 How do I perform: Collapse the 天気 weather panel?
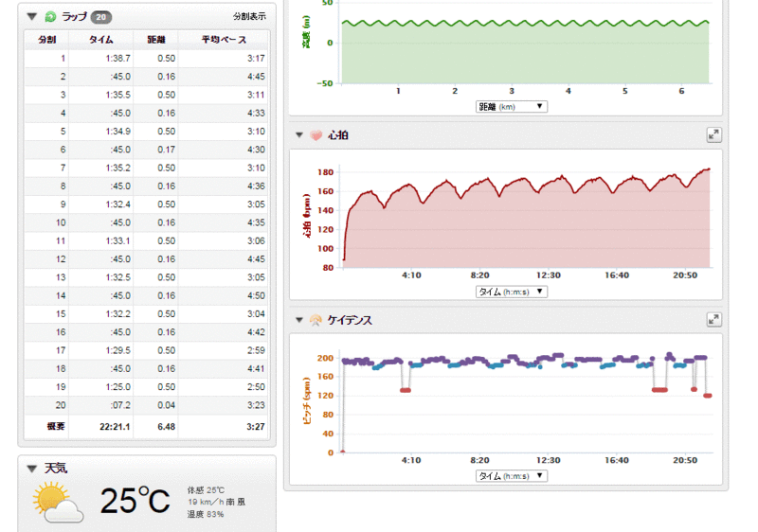tap(33, 469)
